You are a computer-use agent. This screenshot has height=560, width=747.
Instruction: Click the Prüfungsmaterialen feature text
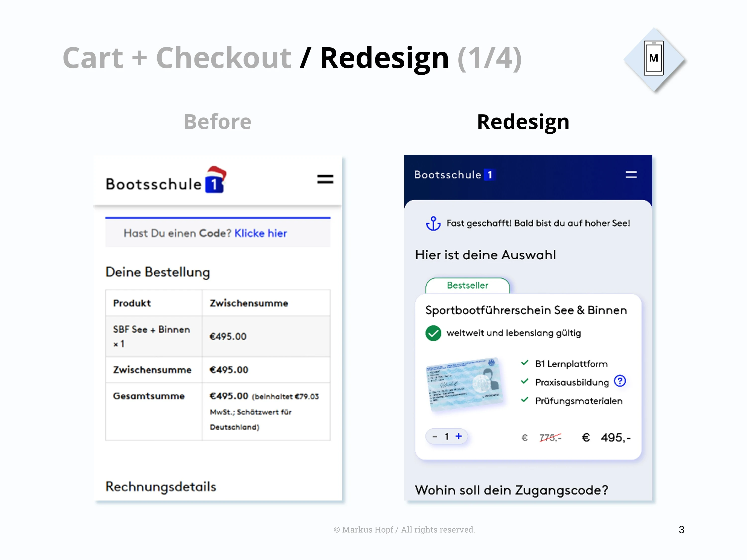(x=578, y=401)
